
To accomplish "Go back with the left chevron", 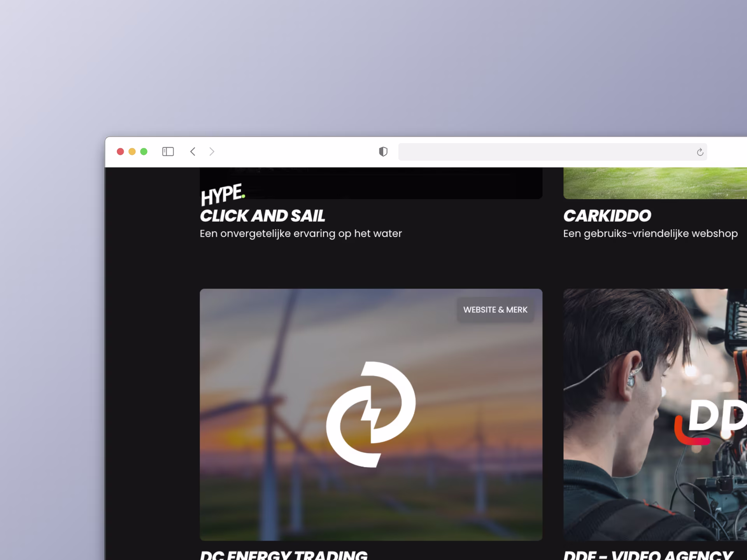I will (x=193, y=152).
